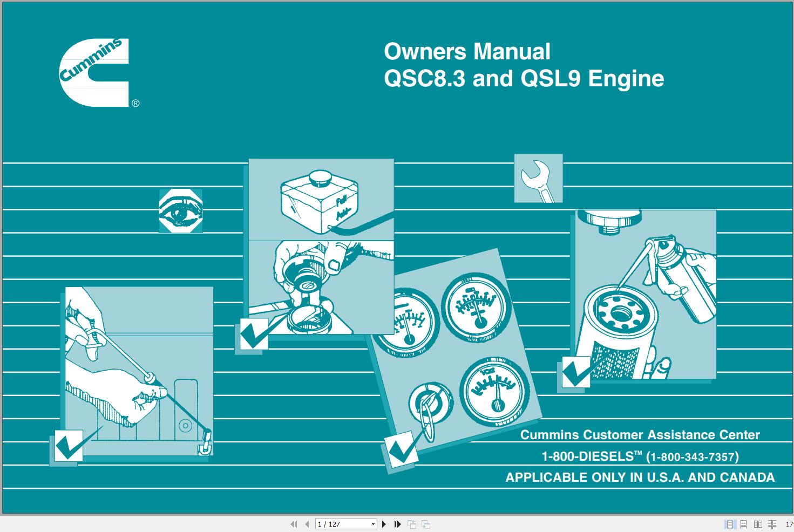Viewport: 794px width, 532px height.
Task: Go to the next page
Action: (x=384, y=524)
